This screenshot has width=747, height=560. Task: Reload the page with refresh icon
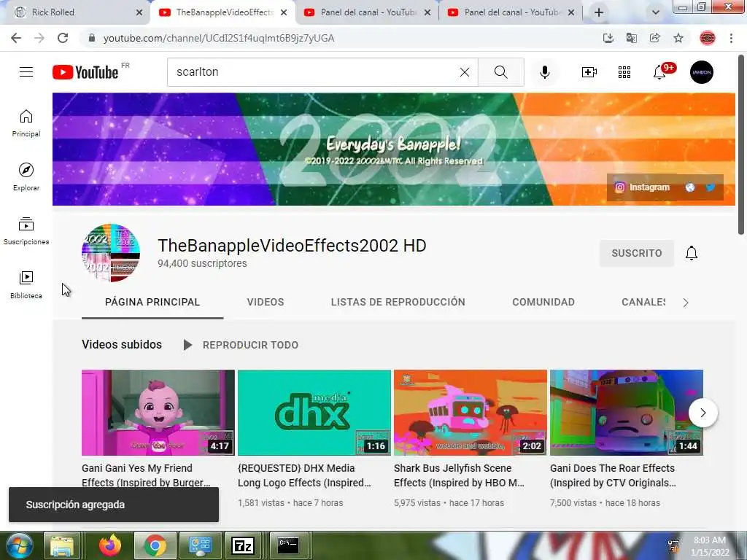63,38
